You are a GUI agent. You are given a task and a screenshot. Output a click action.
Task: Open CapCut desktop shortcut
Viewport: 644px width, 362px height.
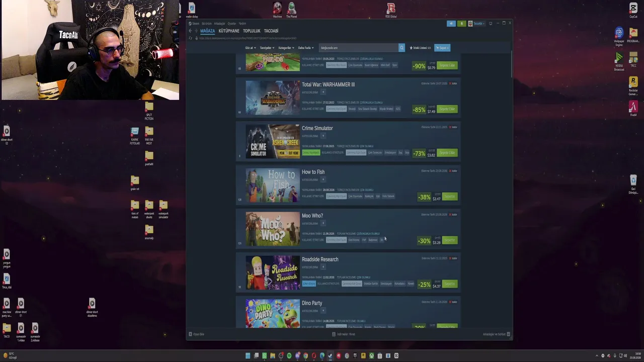(x=633, y=11)
